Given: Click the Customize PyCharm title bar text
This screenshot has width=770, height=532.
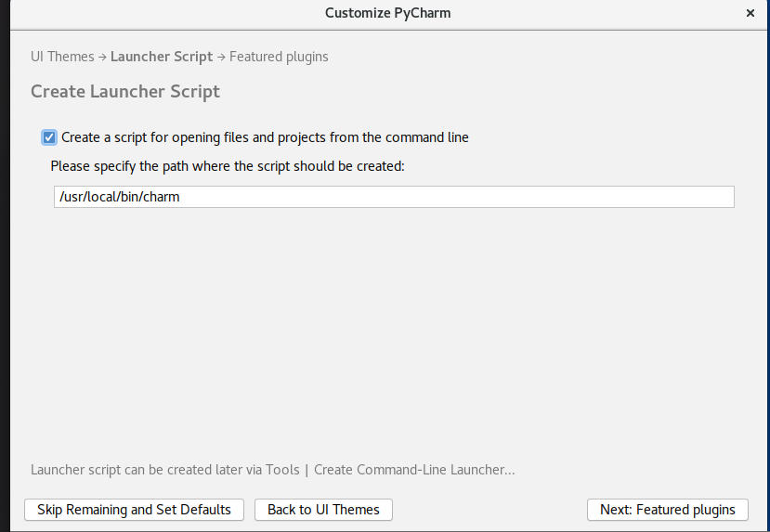Looking at the screenshot, I should [388, 13].
